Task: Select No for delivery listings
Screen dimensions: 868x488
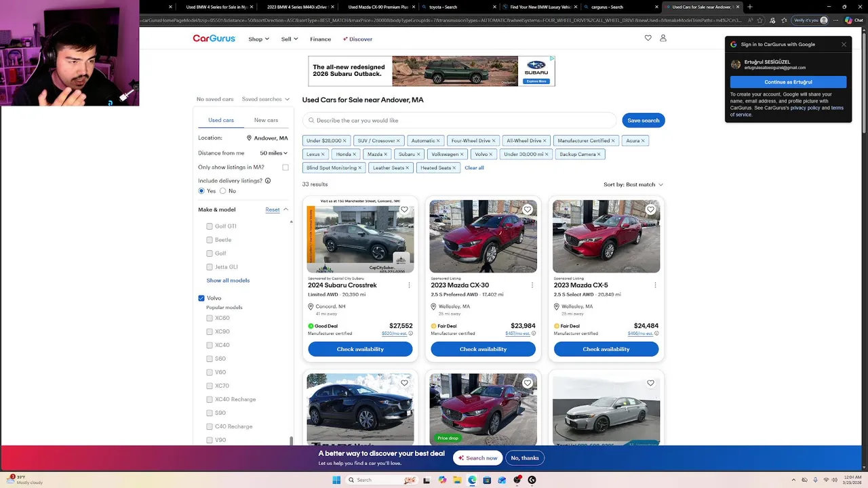Action: [222, 191]
